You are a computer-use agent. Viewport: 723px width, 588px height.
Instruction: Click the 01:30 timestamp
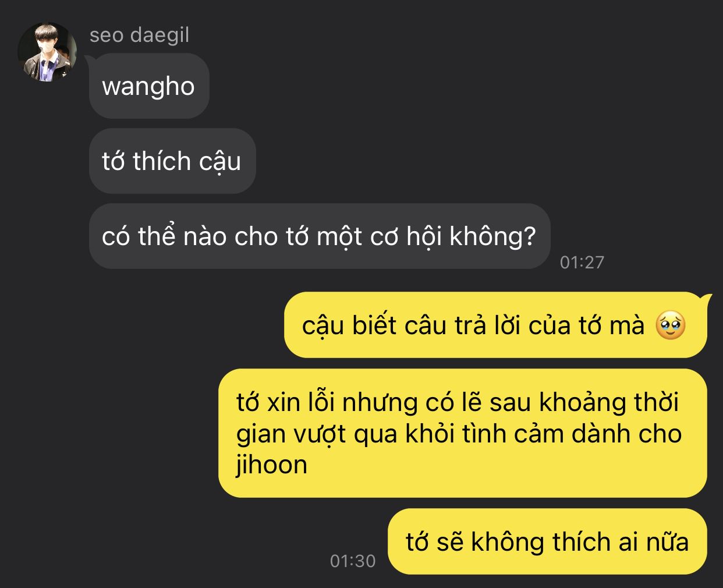(x=353, y=561)
